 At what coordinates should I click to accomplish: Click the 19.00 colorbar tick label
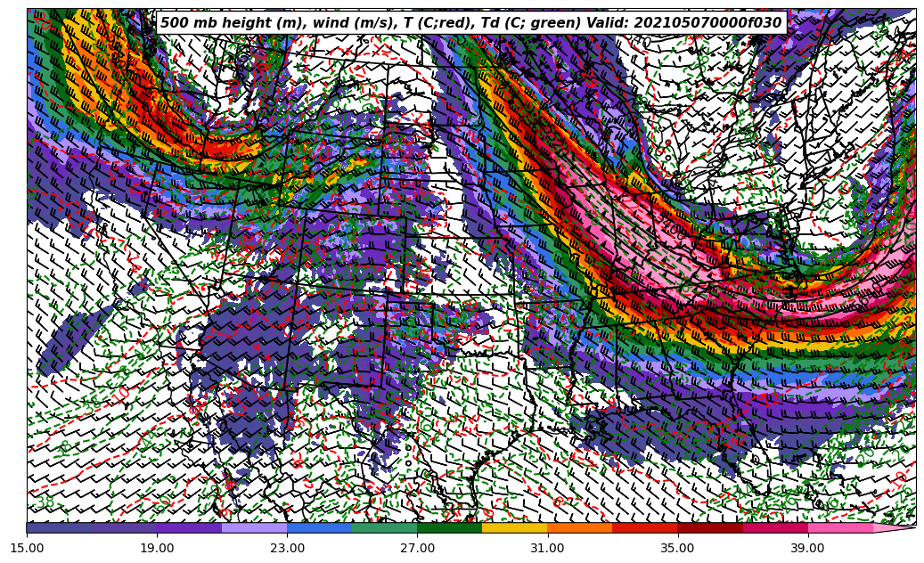[158, 548]
